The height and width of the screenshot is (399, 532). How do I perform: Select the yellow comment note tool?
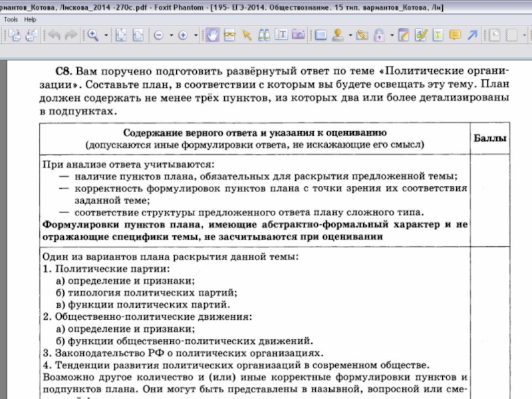(455, 35)
